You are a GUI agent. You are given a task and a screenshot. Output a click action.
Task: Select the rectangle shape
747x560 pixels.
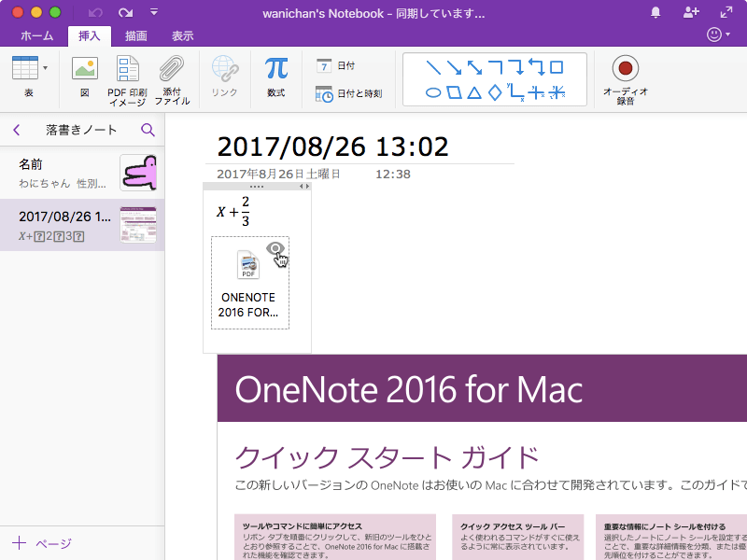coord(557,67)
